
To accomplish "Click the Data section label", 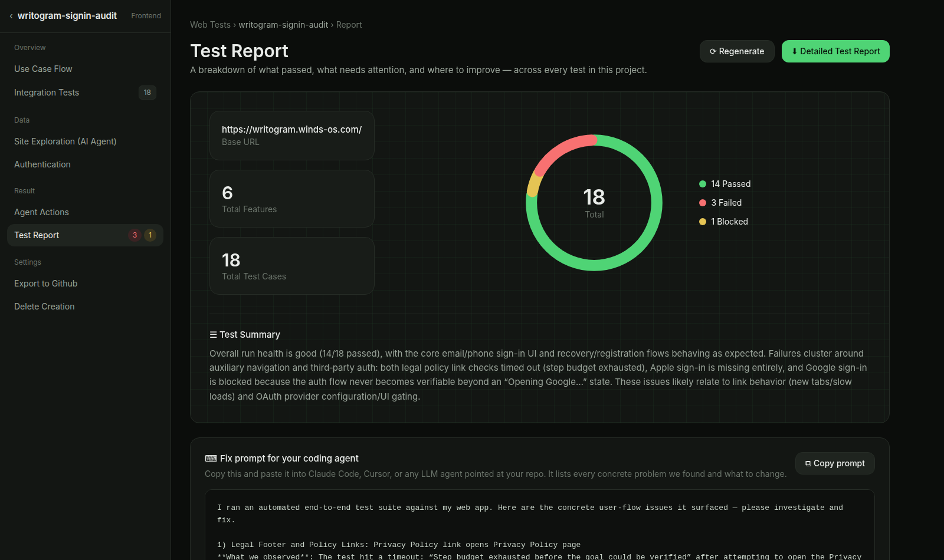I will click(x=22, y=120).
